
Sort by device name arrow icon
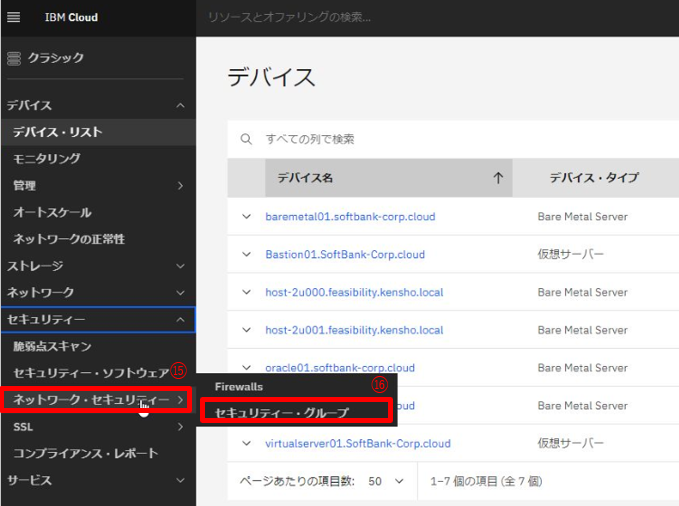[497, 178]
